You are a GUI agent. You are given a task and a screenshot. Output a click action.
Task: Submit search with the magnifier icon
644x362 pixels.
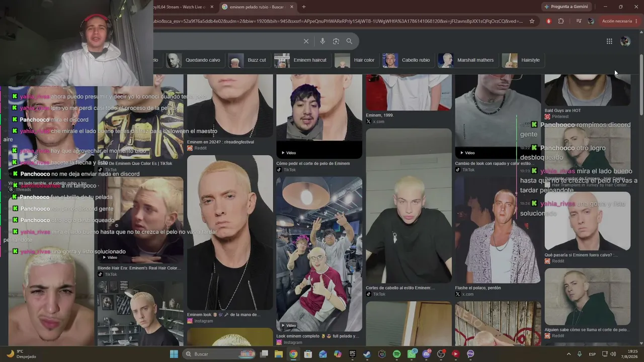coord(349,41)
